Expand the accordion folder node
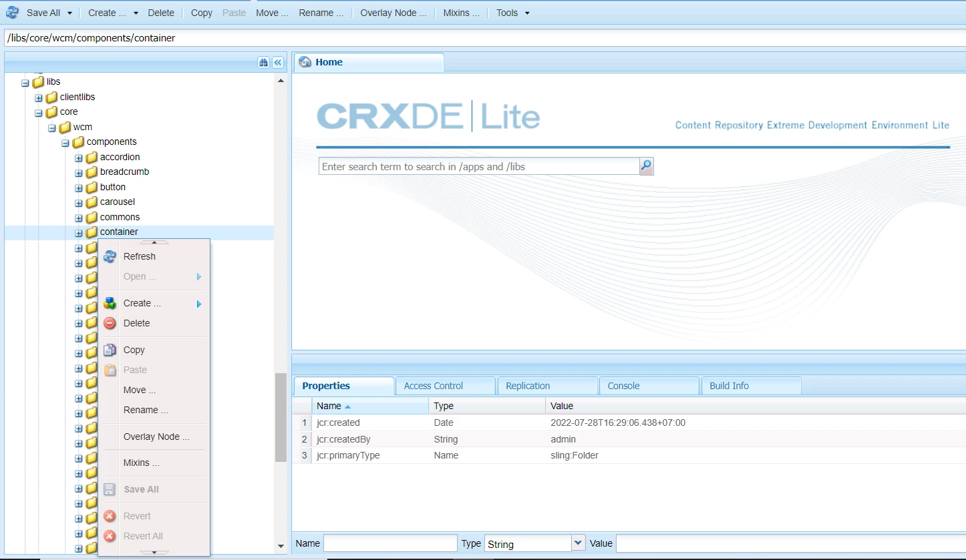 point(79,158)
